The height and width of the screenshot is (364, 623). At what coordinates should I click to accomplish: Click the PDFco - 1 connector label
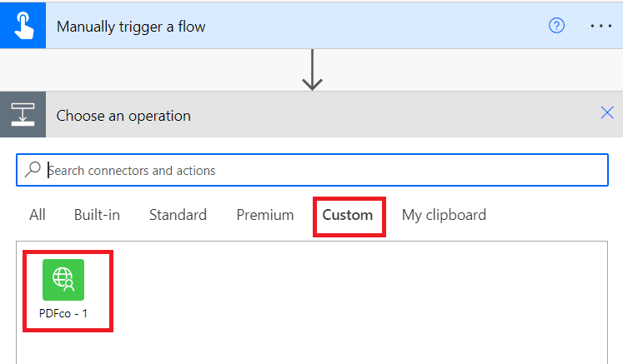(63, 315)
